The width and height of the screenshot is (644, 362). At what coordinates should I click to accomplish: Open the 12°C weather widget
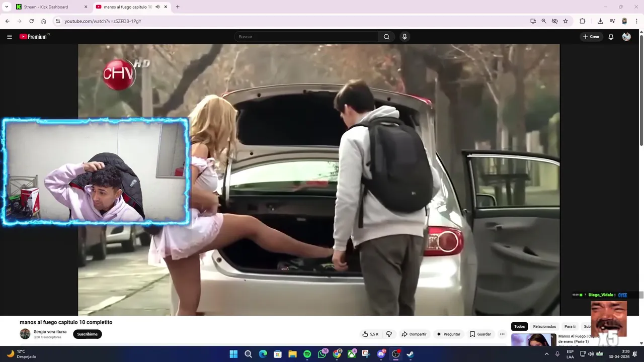tap(21, 354)
